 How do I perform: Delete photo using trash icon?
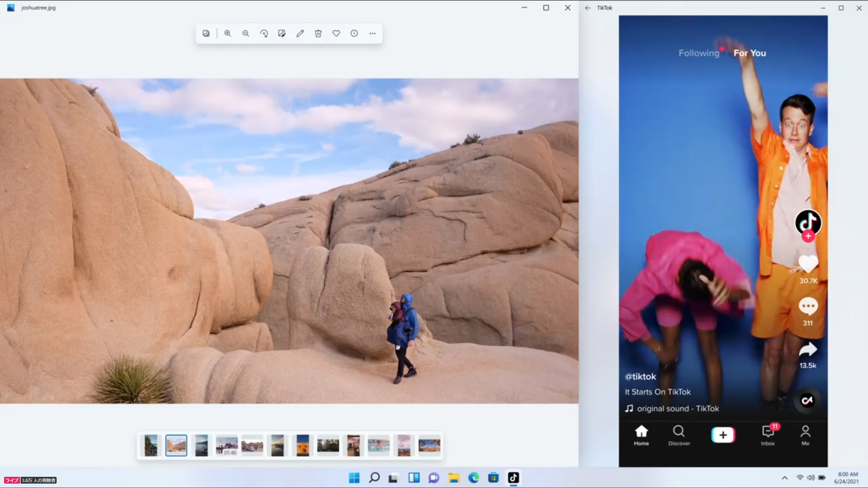pos(318,33)
